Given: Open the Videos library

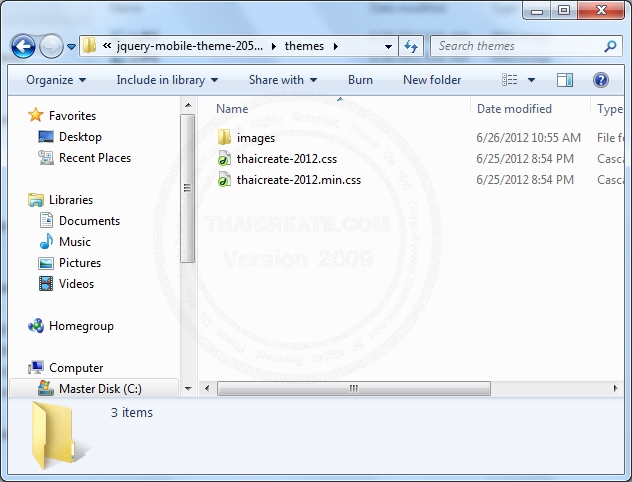Looking at the screenshot, I should (x=76, y=284).
